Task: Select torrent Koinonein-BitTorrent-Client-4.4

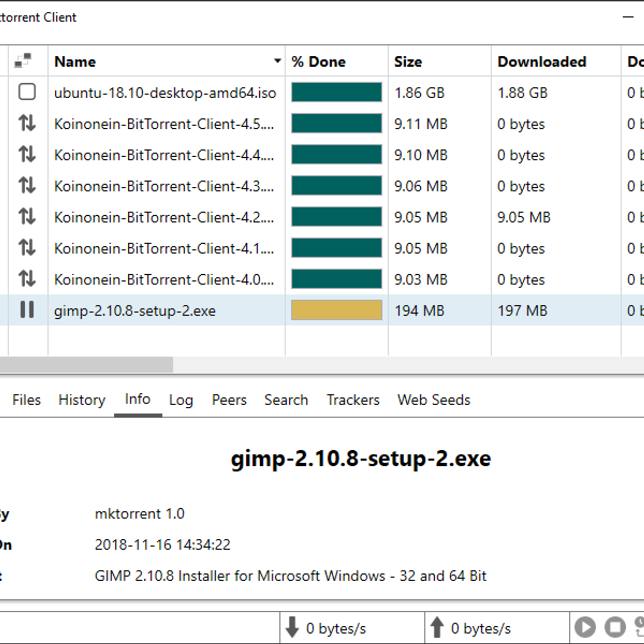Action: (x=164, y=155)
